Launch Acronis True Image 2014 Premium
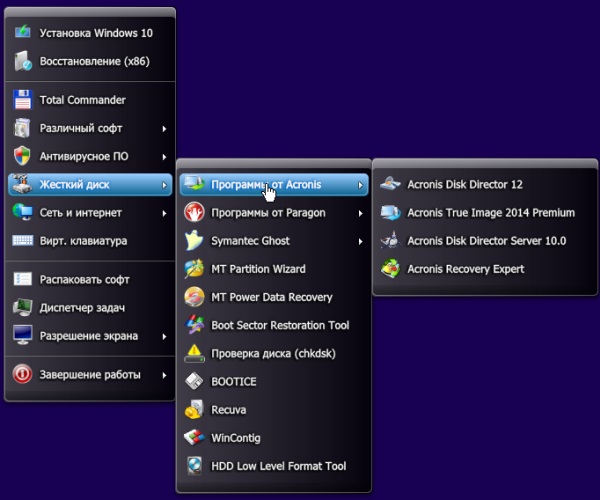600x500 pixels. click(x=485, y=212)
